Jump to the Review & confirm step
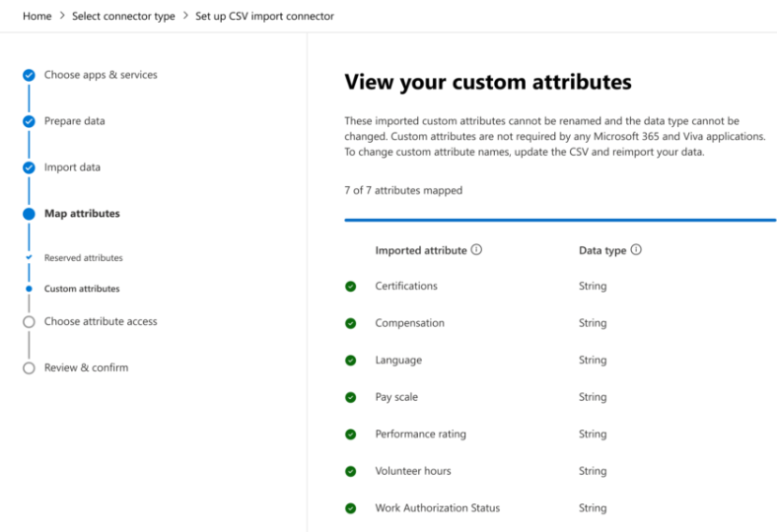Screen dimensions: 777x532 click(x=86, y=367)
